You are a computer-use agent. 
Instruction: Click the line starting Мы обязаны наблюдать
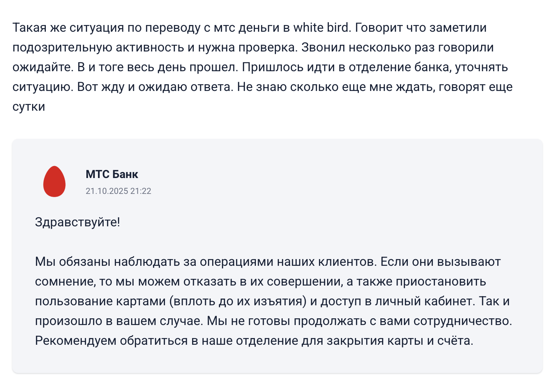click(268, 262)
